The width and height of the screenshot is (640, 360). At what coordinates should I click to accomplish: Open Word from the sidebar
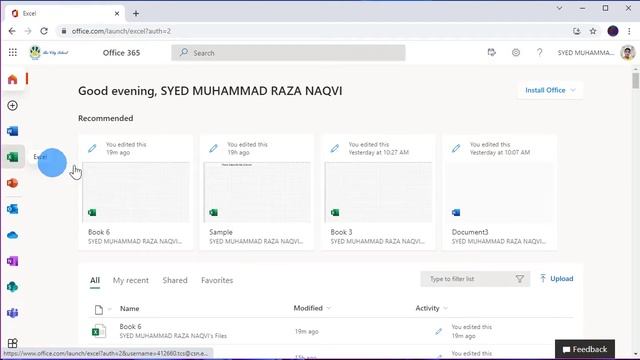tap(13, 131)
